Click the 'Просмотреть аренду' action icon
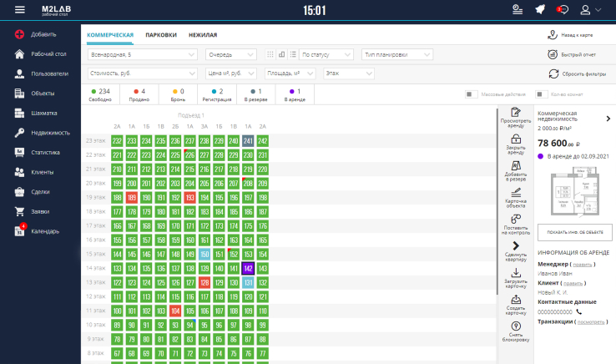The image size is (616, 364). [515, 112]
